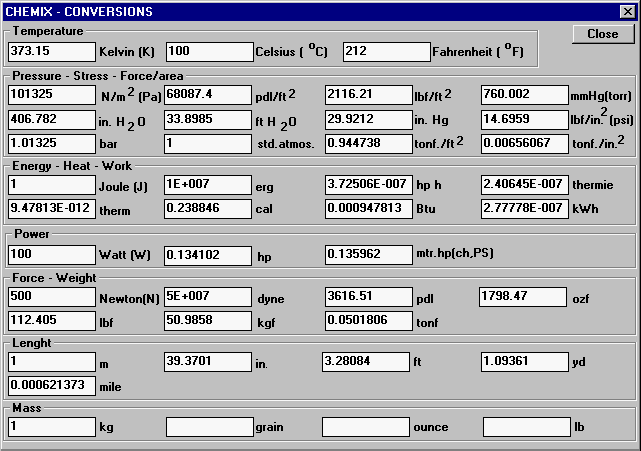Click the empty grain mass field
The height and width of the screenshot is (451, 641).
208,427
